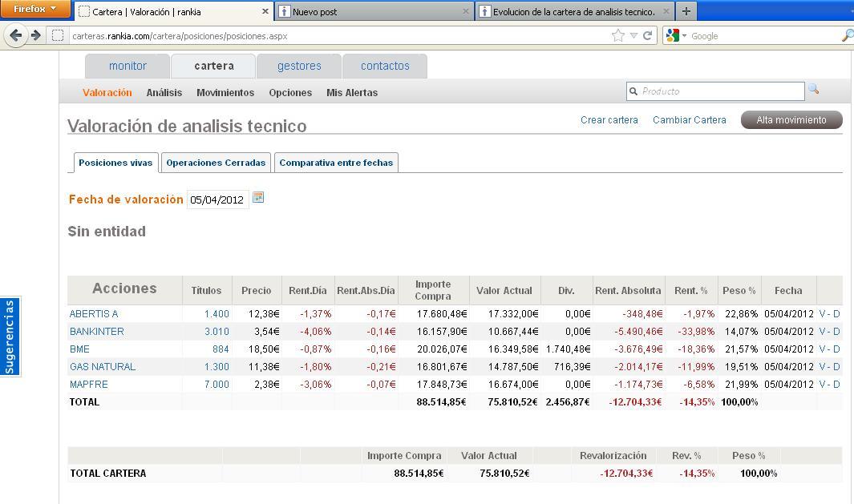The width and height of the screenshot is (854, 504).
Task: Click Fecha de valoración date field
Action: [x=217, y=200]
